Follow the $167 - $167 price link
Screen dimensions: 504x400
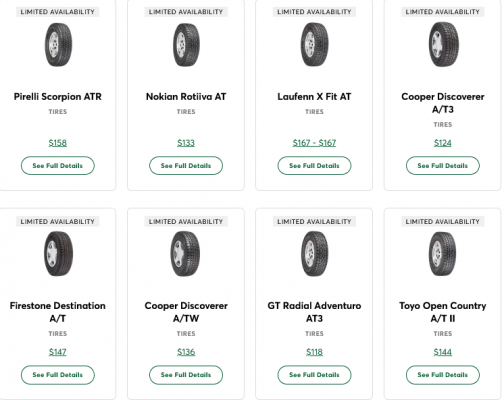point(314,143)
